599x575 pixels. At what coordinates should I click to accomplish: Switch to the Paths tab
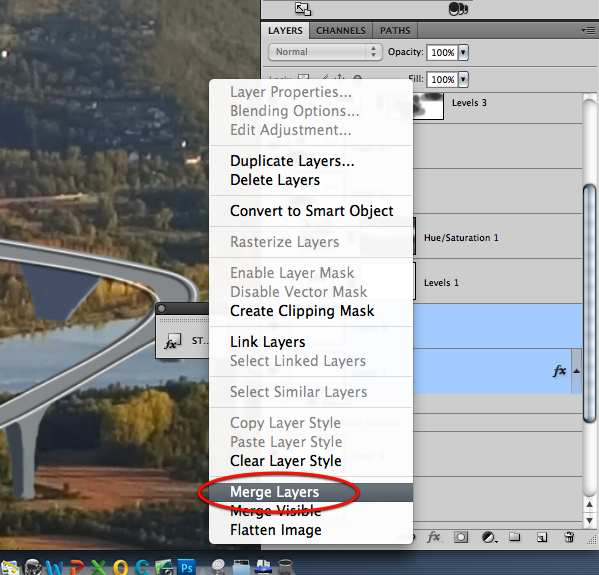click(x=395, y=31)
